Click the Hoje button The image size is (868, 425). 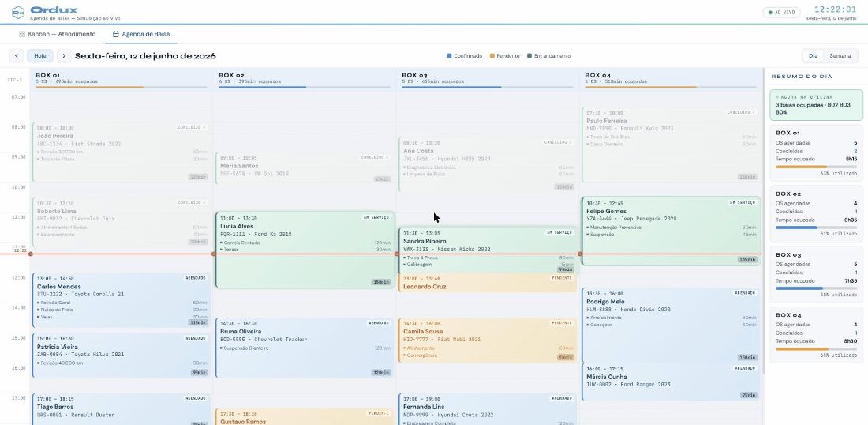pyautogui.click(x=40, y=56)
